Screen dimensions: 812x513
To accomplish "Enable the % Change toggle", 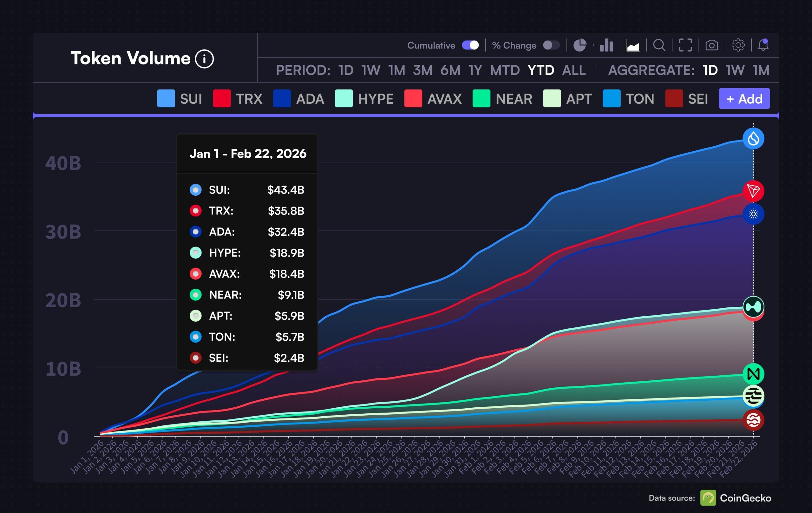I will pos(551,45).
